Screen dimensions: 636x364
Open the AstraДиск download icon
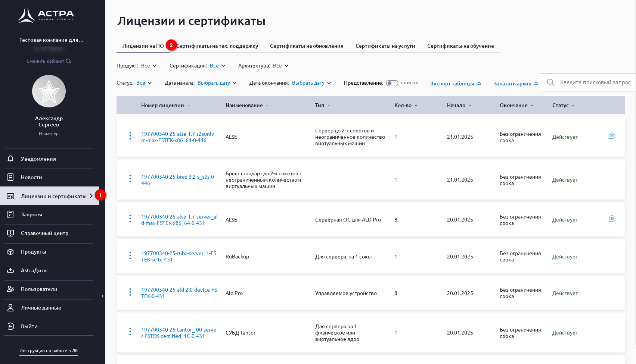10,270
